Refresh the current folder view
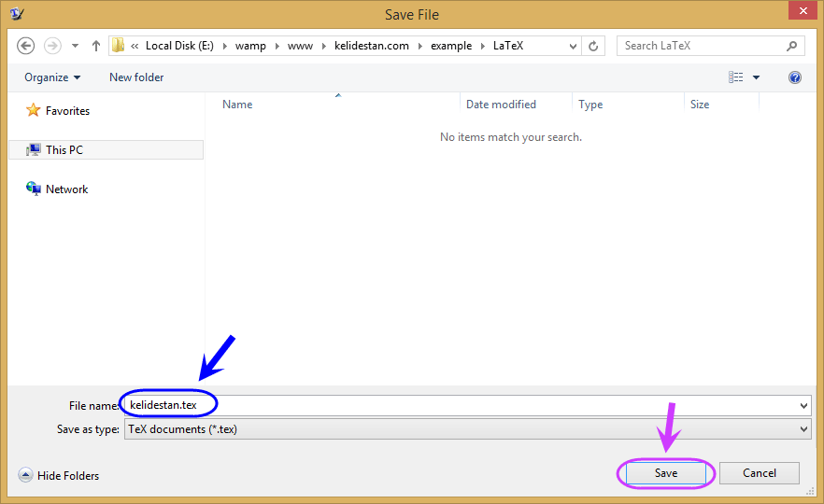Image resolution: width=824 pixels, height=504 pixels. pos(593,47)
